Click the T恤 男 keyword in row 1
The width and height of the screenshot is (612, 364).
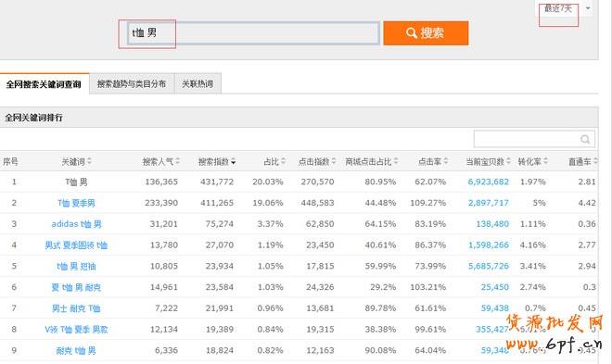point(76,182)
